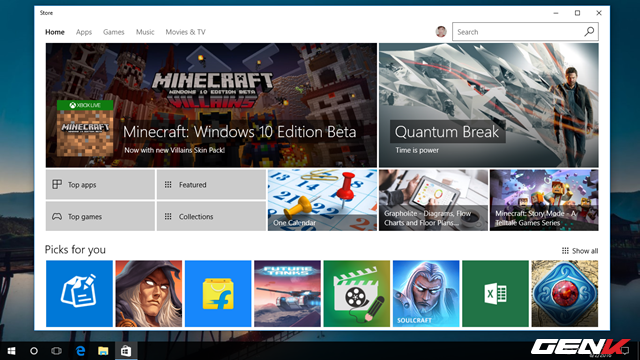The height and width of the screenshot is (360, 640).
Task: Open the Top apps button
Action: point(100,184)
